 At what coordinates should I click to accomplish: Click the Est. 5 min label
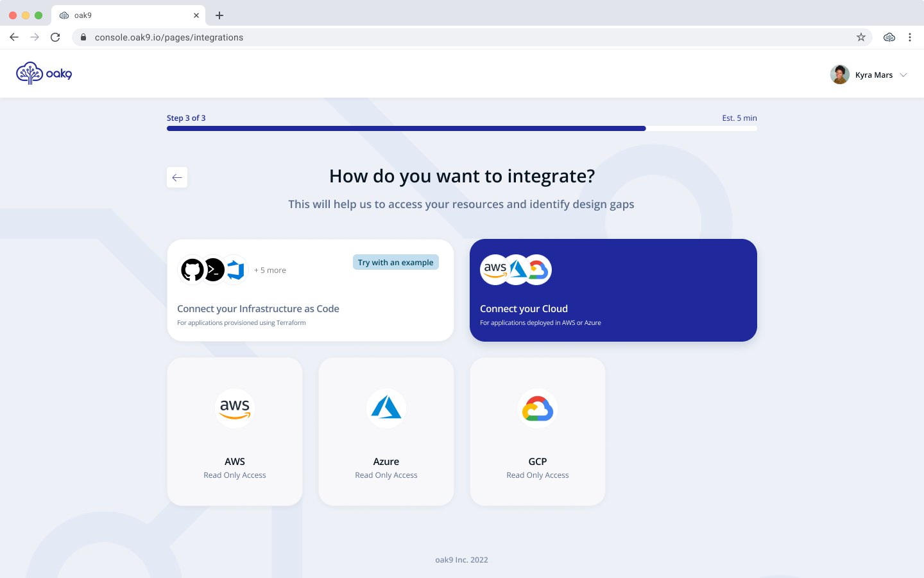[739, 118]
